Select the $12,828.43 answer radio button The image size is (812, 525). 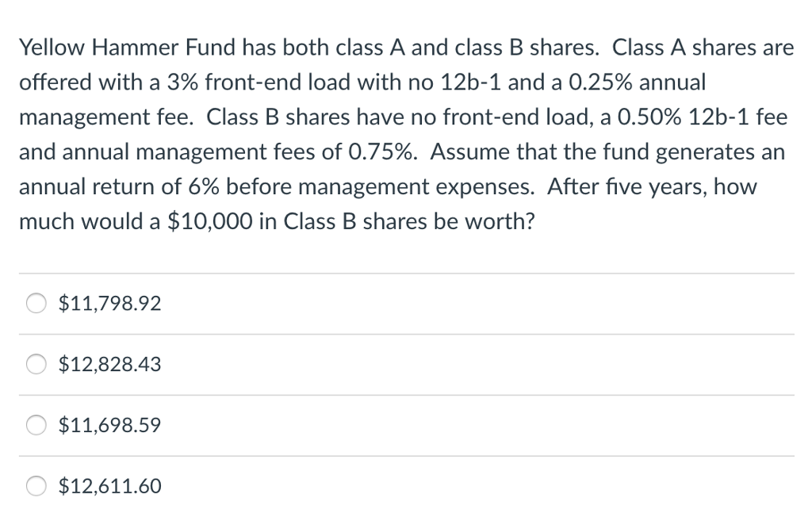coord(35,364)
